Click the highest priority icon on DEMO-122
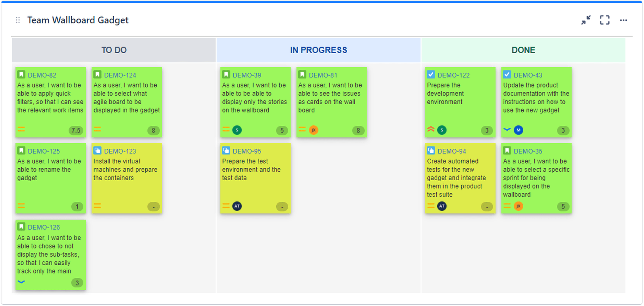Image resolution: width=644 pixels, height=306 pixels. (431, 129)
